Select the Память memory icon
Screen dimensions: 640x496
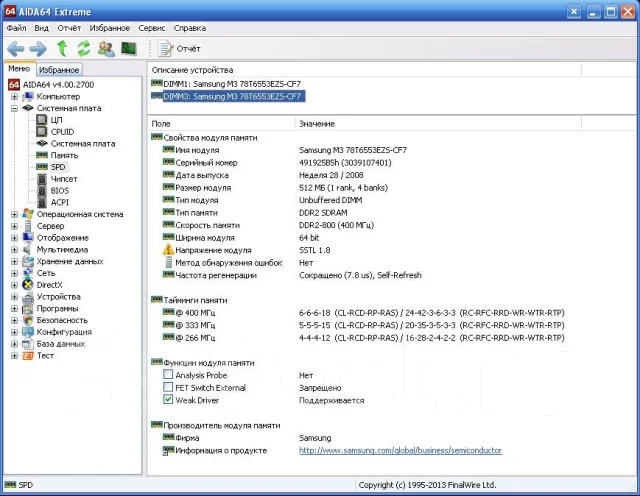(x=42, y=155)
